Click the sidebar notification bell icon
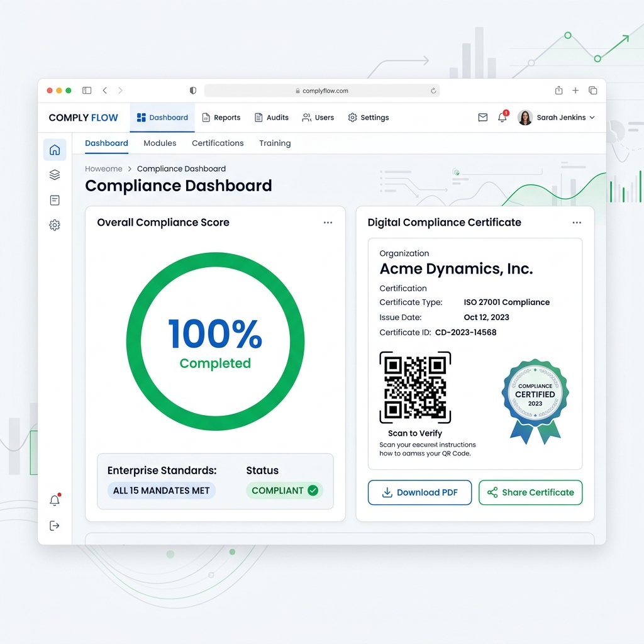 (x=55, y=501)
